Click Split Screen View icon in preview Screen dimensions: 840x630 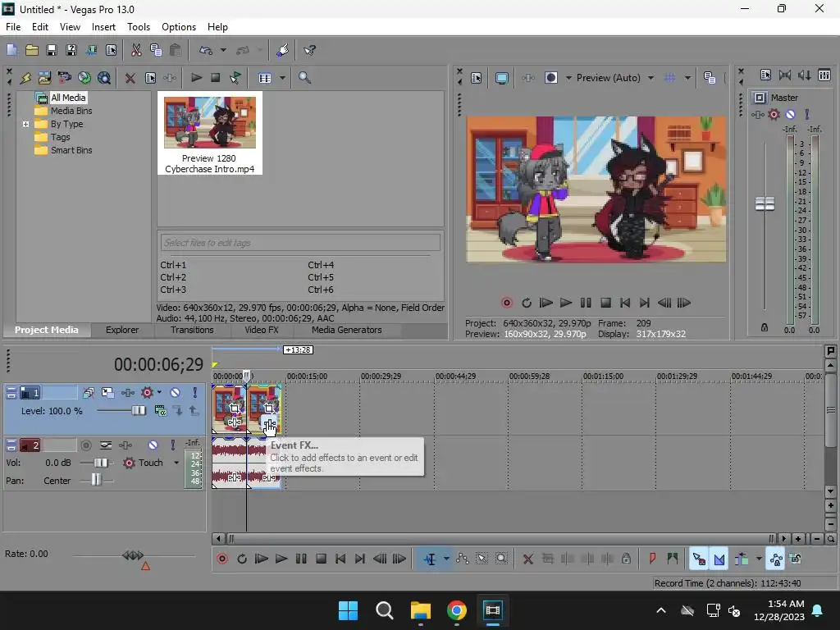[550, 78]
